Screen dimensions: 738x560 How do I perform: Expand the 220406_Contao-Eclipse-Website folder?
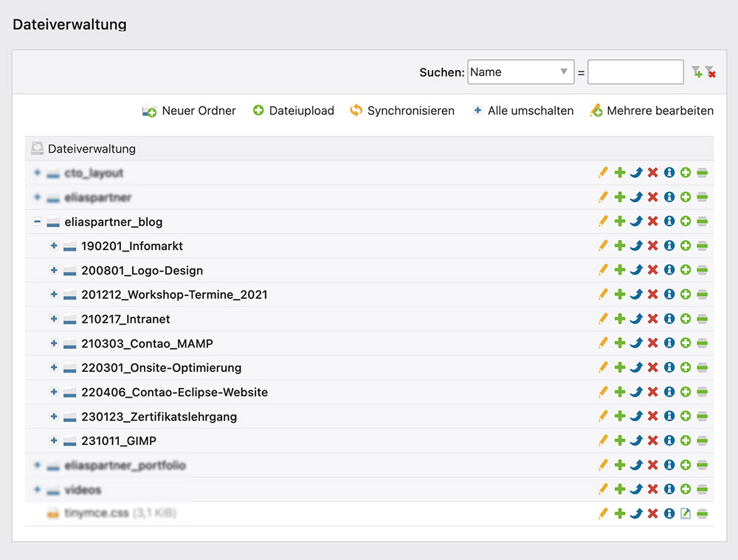(54, 392)
